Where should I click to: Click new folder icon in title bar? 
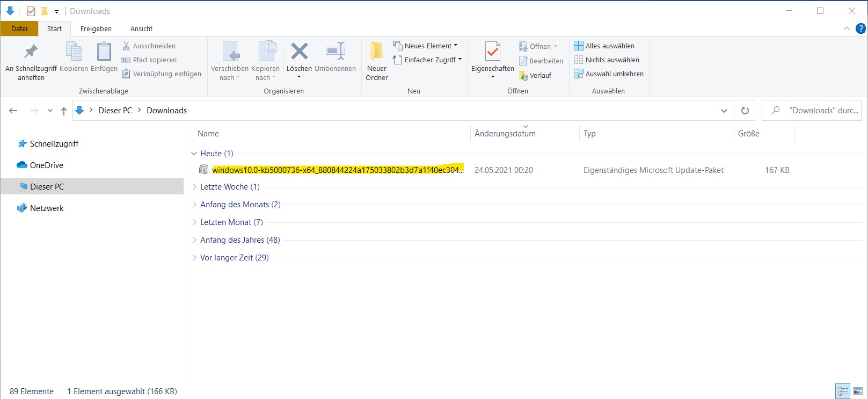click(x=44, y=11)
